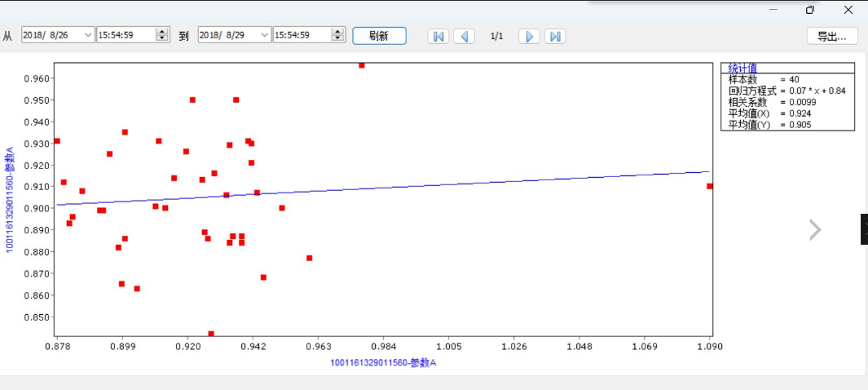Click the start time spinner arrows

[x=161, y=35]
